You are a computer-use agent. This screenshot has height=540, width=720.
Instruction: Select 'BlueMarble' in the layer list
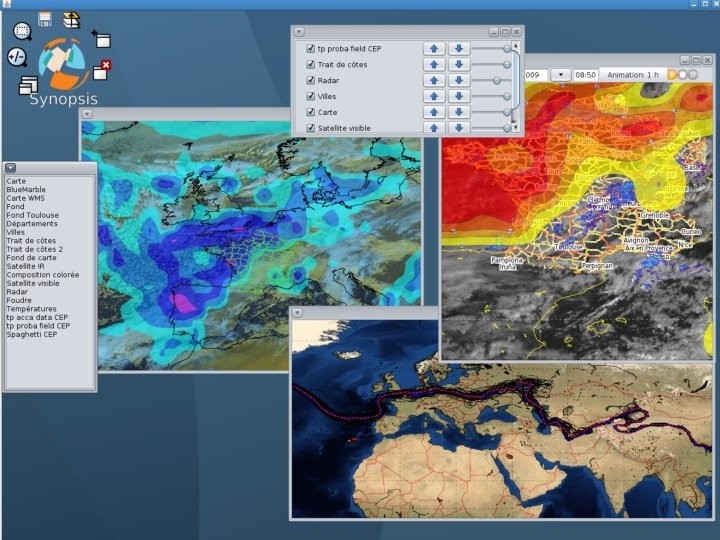[26, 190]
